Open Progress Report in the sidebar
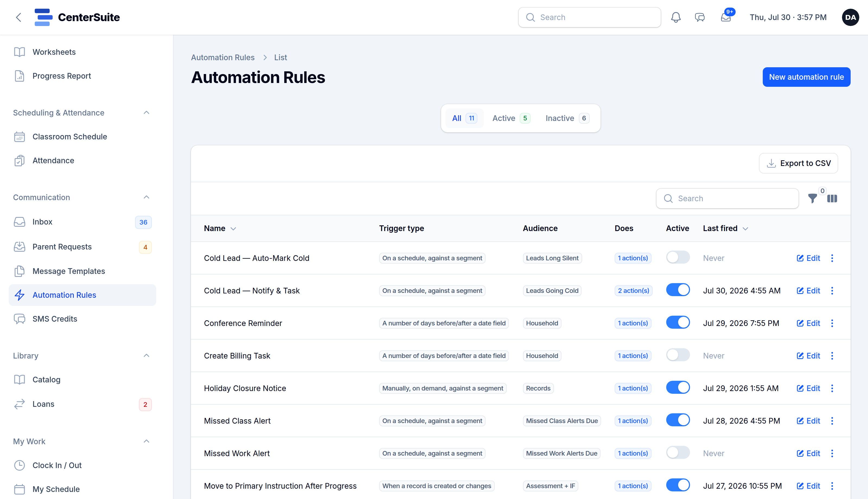The image size is (868, 499). click(x=82, y=76)
